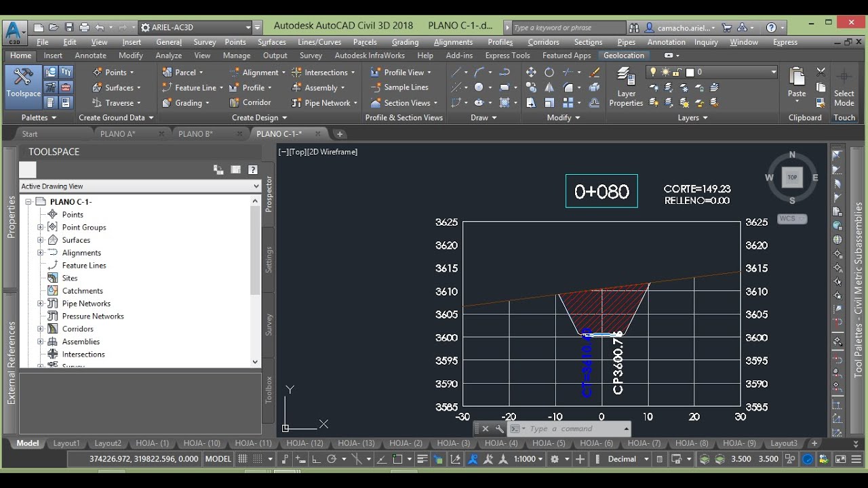The width and height of the screenshot is (868, 488).
Task: Click the camacho.ariel sign-in account
Action: click(x=681, y=28)
